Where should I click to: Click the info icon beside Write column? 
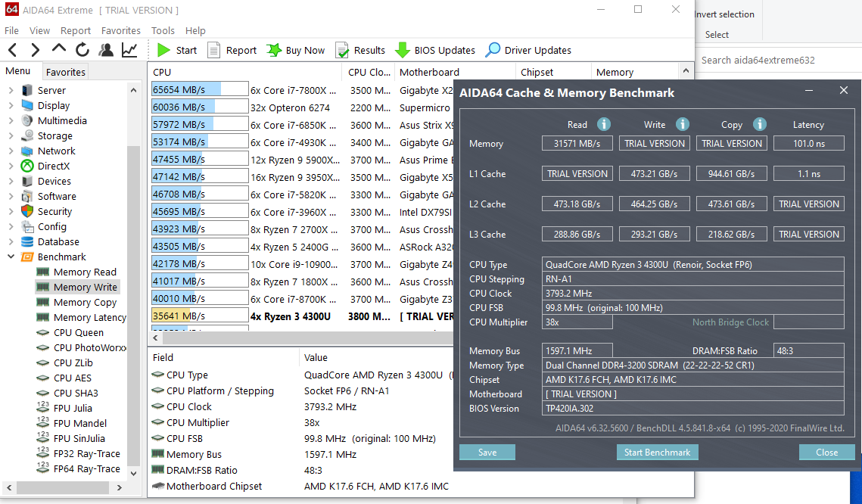682,124
